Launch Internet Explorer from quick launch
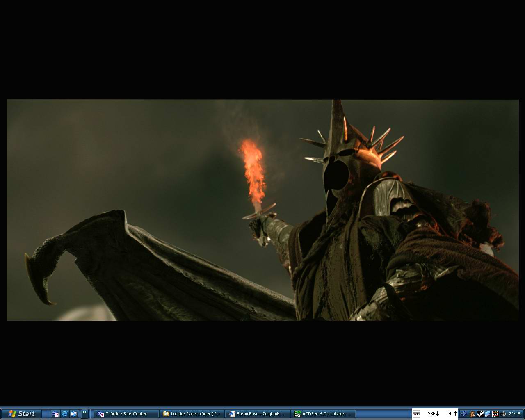The height and width of the screenshot is (420, 525). pos(65,414)
